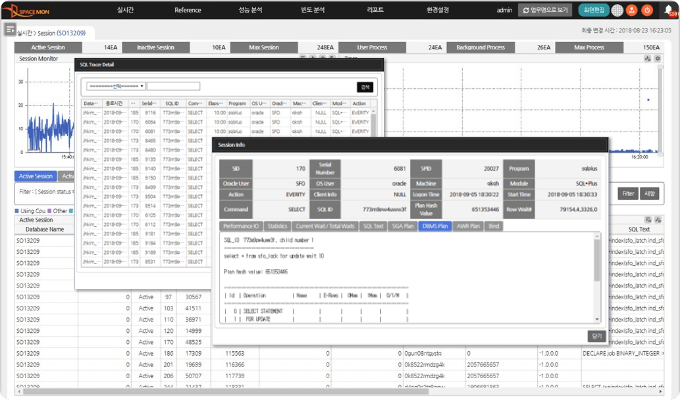Click the SQL ID column header in tracer table

coord(172,103)
